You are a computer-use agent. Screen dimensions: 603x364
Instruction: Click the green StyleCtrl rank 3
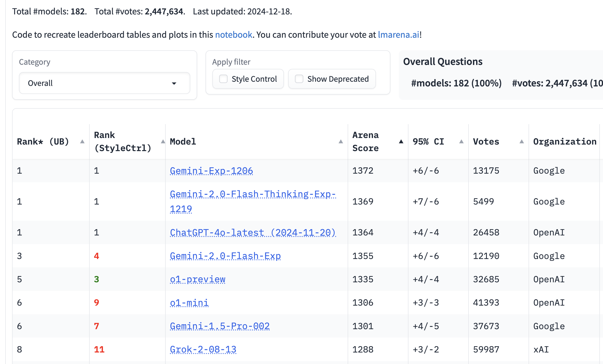[x=96, y=279]
